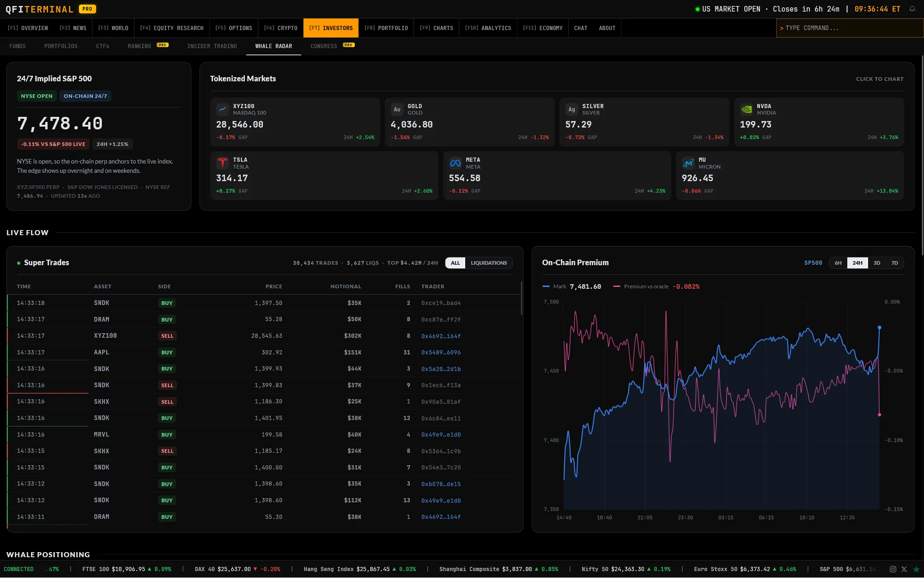The width and height of the screenshot is (924, 578).
Task: Click the PRICE column header
Action: point(274,287)
